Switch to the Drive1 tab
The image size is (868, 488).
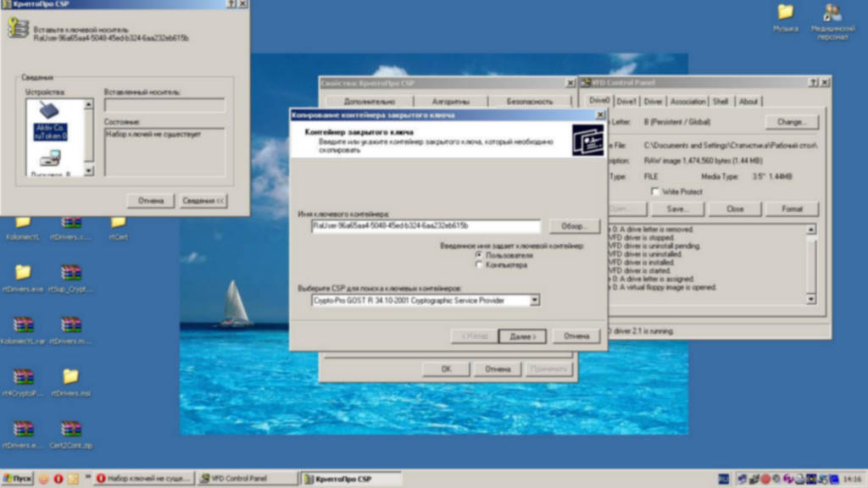click(x=626, y=102)
